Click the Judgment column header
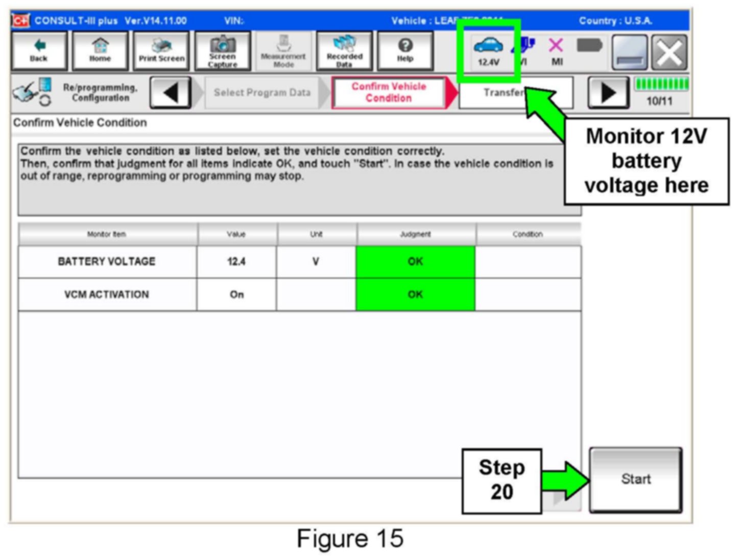Screen dimensions: 740x560 point(415,234)
